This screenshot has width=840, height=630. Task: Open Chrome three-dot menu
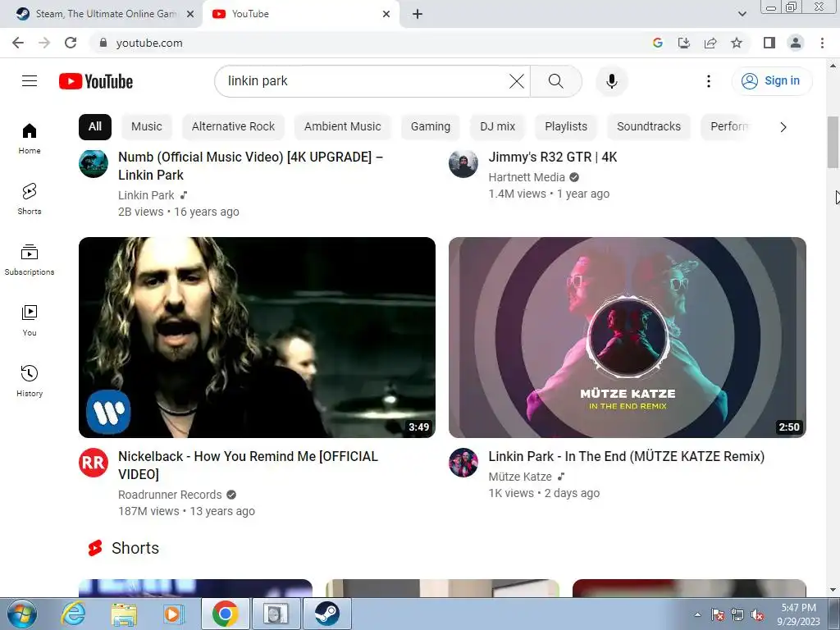coord(822,43)
